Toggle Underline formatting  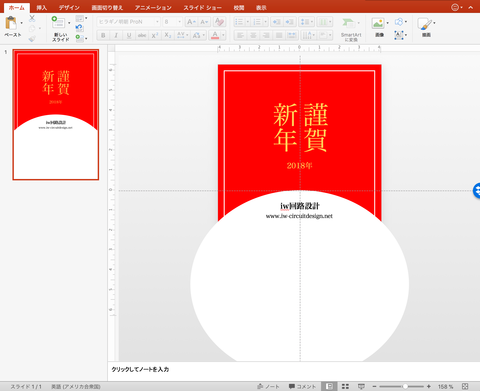[129, 35]
